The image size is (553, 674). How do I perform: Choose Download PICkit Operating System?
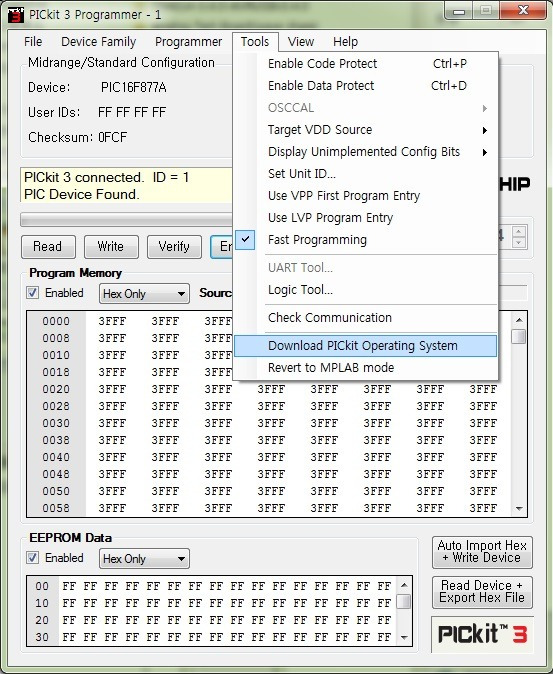pyautogui.click(x=366, y=346)
